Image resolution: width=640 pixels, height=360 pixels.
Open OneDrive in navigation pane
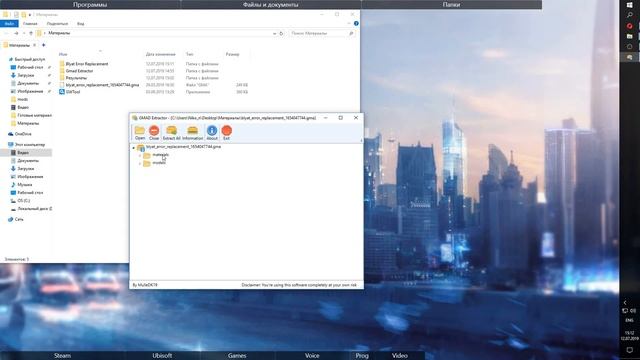23,134
